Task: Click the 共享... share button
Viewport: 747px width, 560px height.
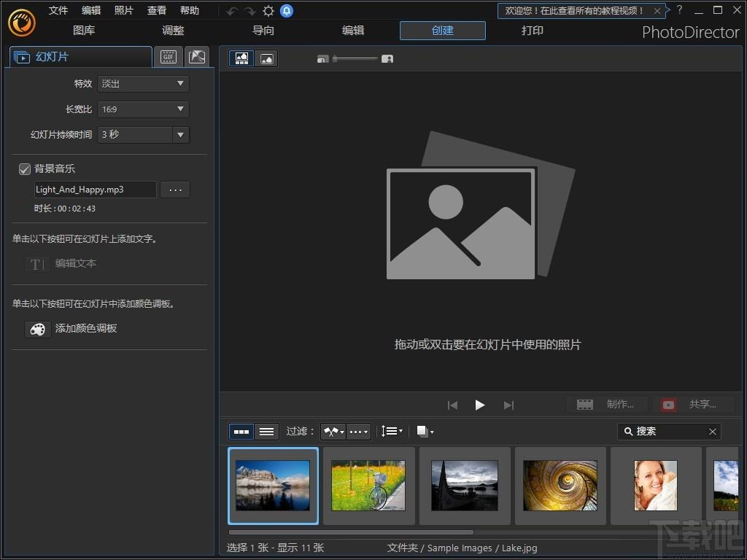Action: coord(692,405)
